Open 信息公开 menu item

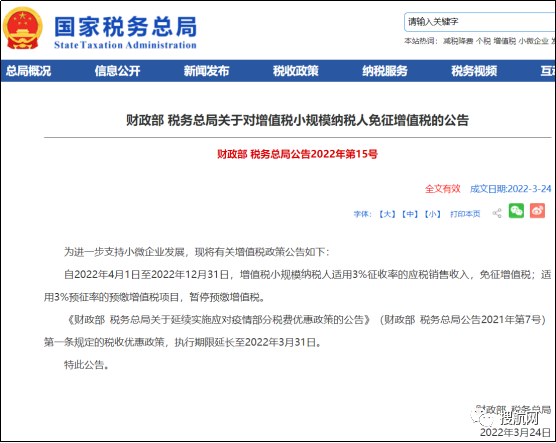point(117,71)
